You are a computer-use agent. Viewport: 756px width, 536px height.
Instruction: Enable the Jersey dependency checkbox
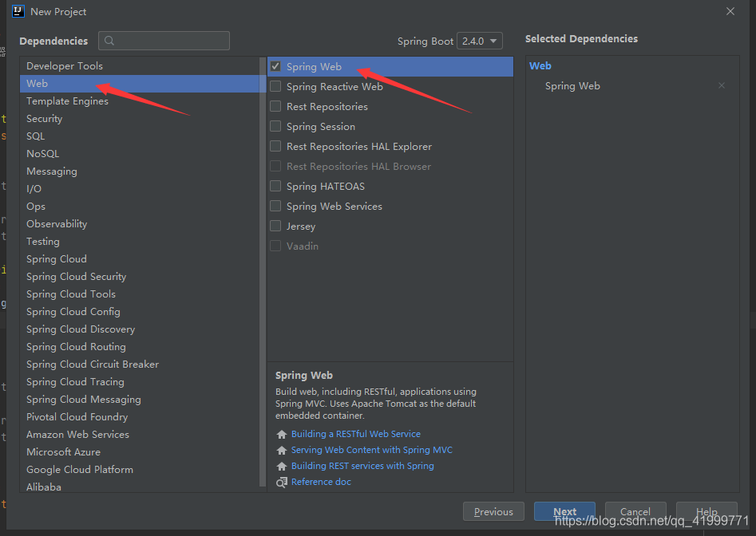[275, 227]
